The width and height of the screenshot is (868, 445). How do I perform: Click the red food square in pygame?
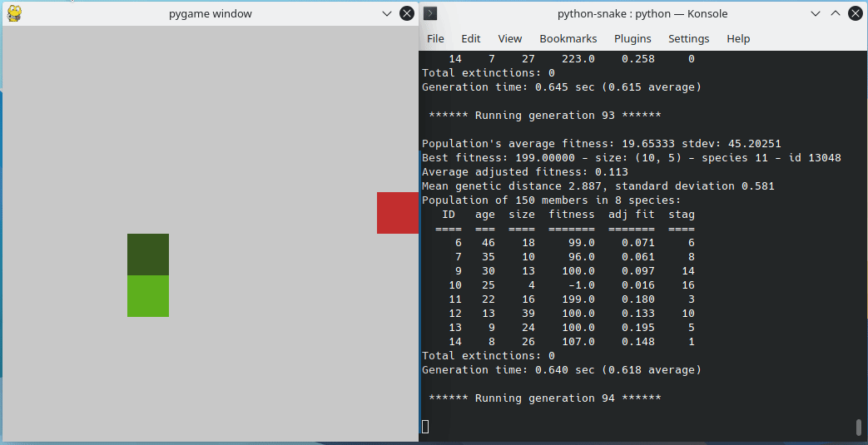pyautogui.click(x=398, y=213)
